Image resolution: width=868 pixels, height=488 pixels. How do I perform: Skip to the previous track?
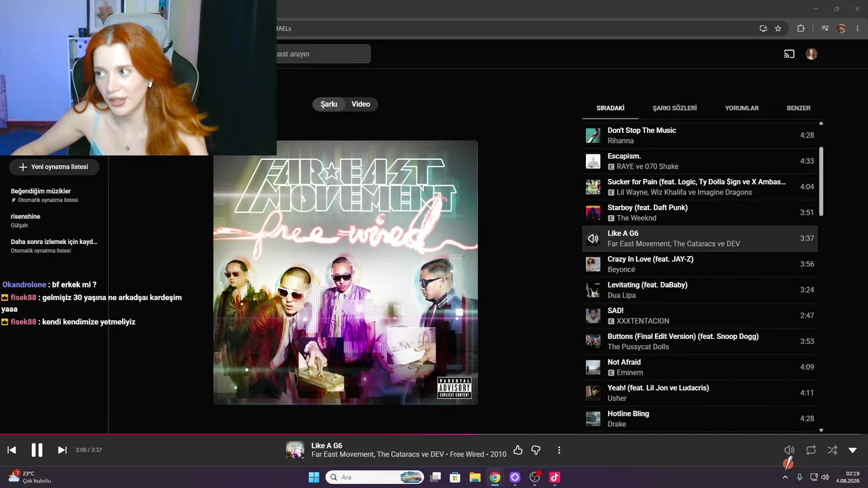click(x=12, y=450)
